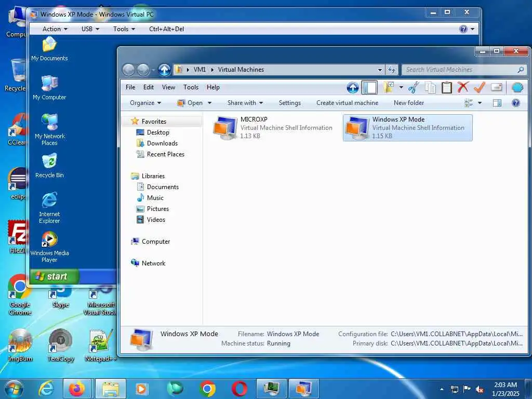Click Opera icon in taskbar
The image size is (532, 399).
click(239, 389)
